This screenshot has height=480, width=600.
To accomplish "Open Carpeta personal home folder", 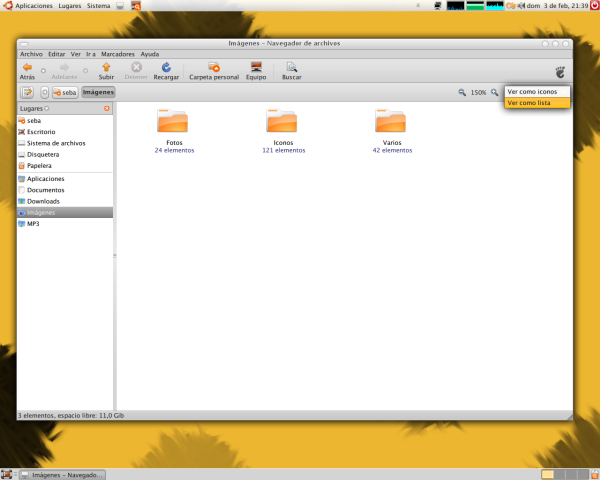I will click(x=214, y=68).
